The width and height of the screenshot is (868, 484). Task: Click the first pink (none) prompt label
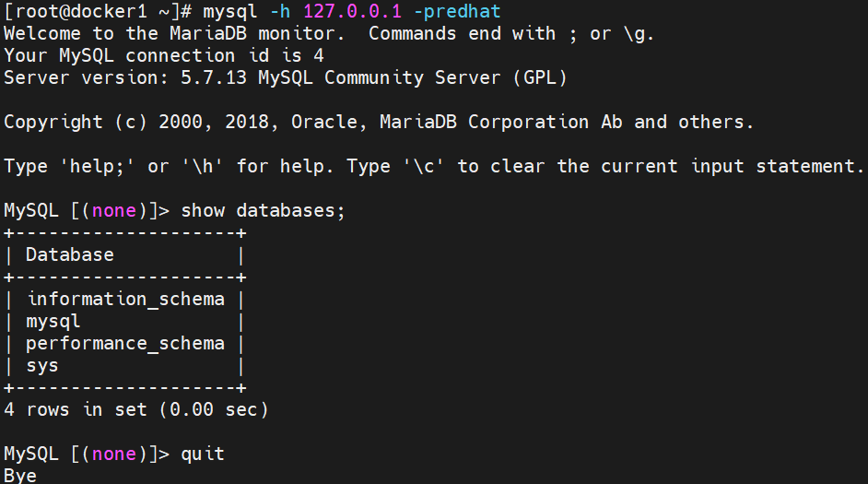pyautogui.click(x=114, y=210)
